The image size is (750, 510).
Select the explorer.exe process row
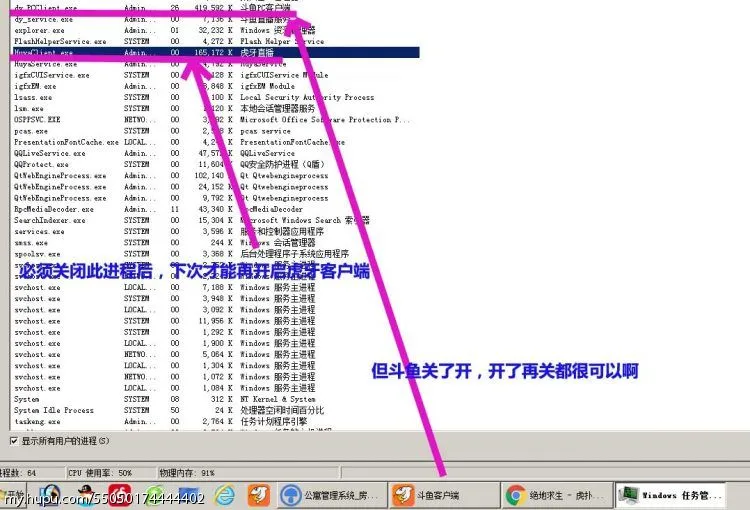[215, 30]
